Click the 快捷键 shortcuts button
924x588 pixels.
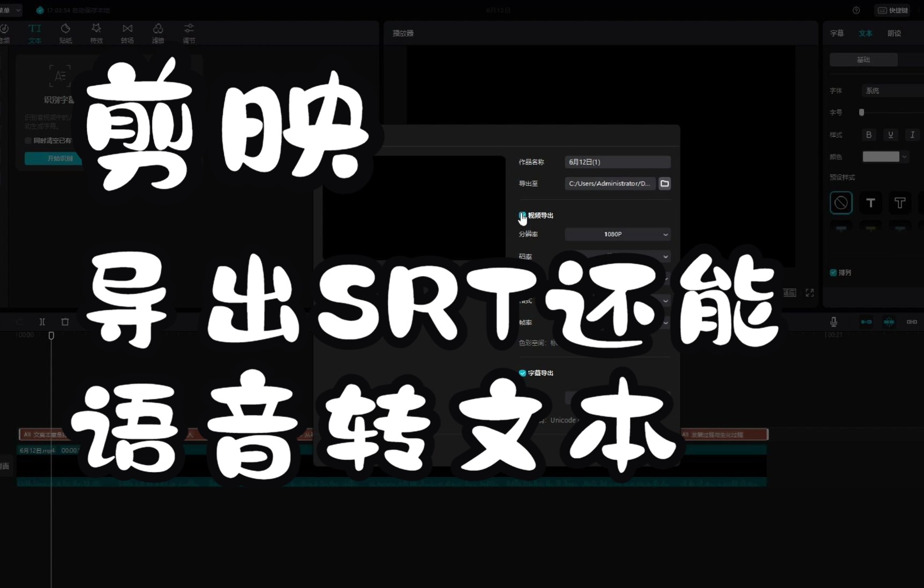point(892,10)
